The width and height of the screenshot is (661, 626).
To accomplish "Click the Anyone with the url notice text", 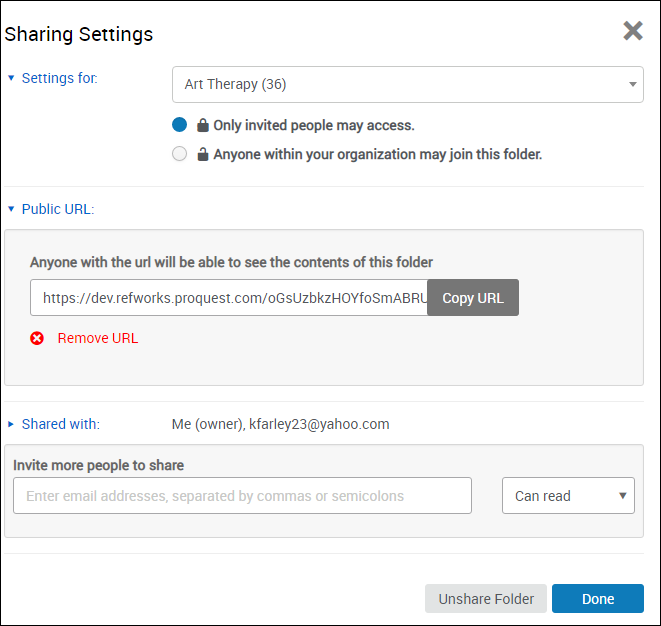I will pyautogui.click(x=231, y=262).
